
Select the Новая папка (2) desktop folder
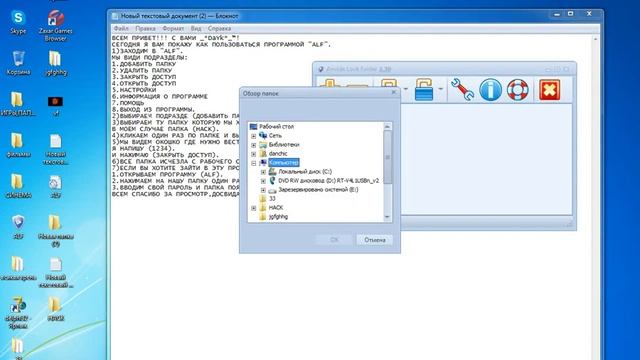(56, 231)
